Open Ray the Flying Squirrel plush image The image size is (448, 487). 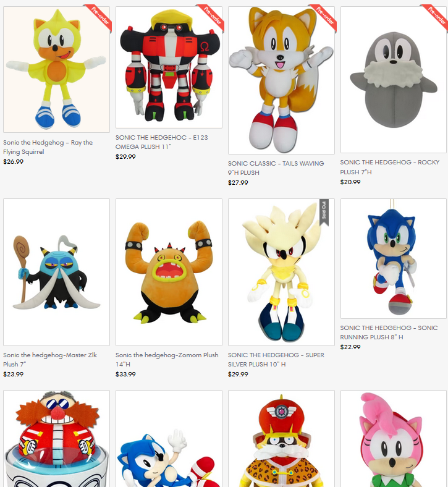point(56,69)
